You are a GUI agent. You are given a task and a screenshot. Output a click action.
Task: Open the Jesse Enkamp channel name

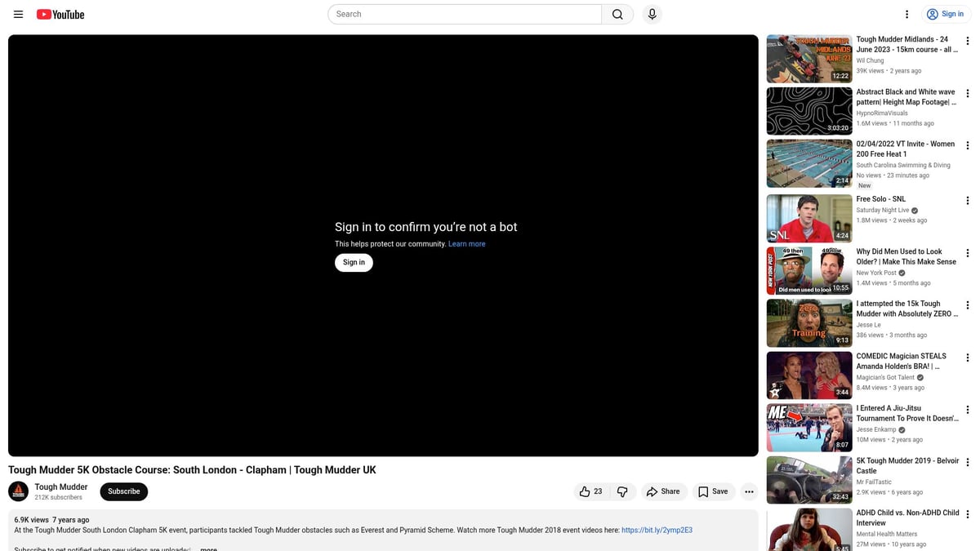[x=876, y=429]
